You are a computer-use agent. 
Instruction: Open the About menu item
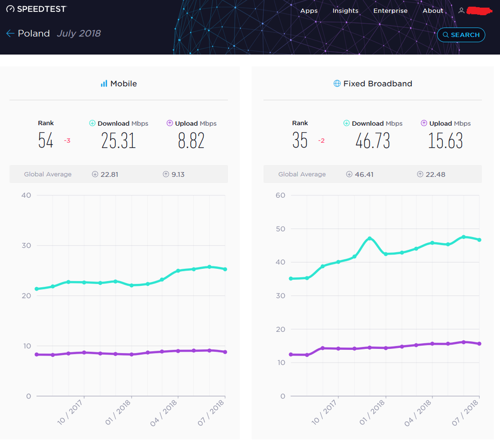click(x=432, y=11)
